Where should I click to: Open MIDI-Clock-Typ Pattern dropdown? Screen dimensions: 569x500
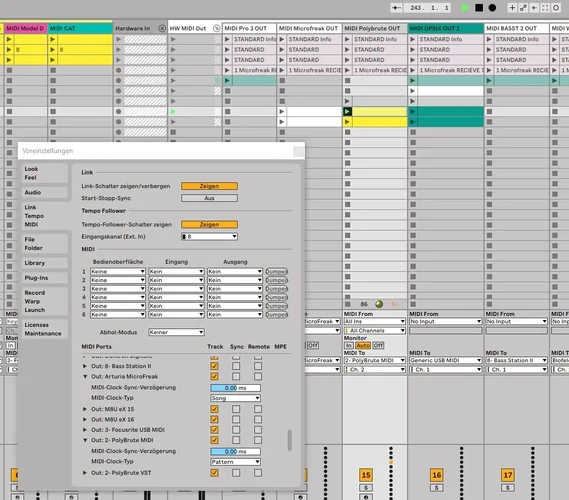coord(235,462)
